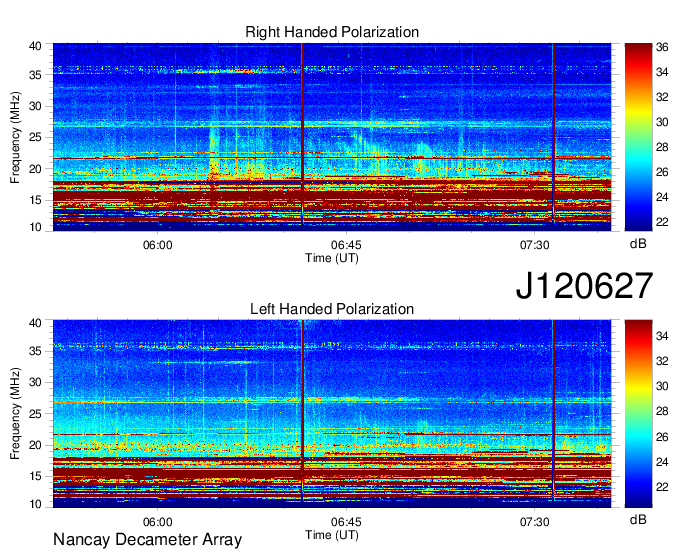680x552 pixels.
Task: Click the lower plot's Frequency (MHz) axis label
Action: (15, 414)
